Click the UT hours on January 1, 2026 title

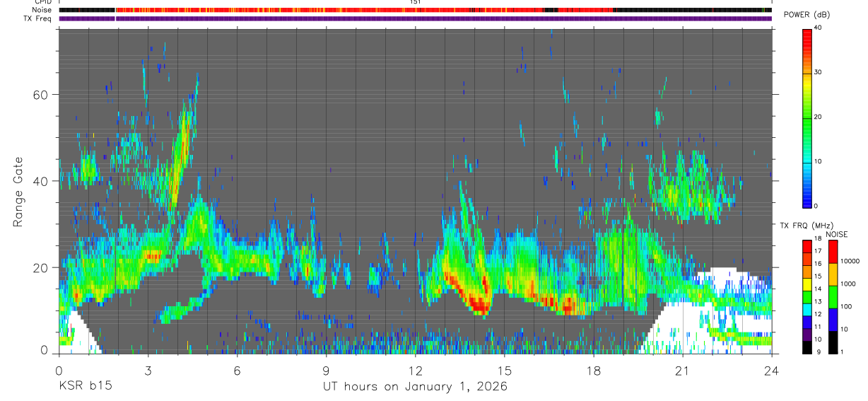pyautogui.click(x=415, y=387)
